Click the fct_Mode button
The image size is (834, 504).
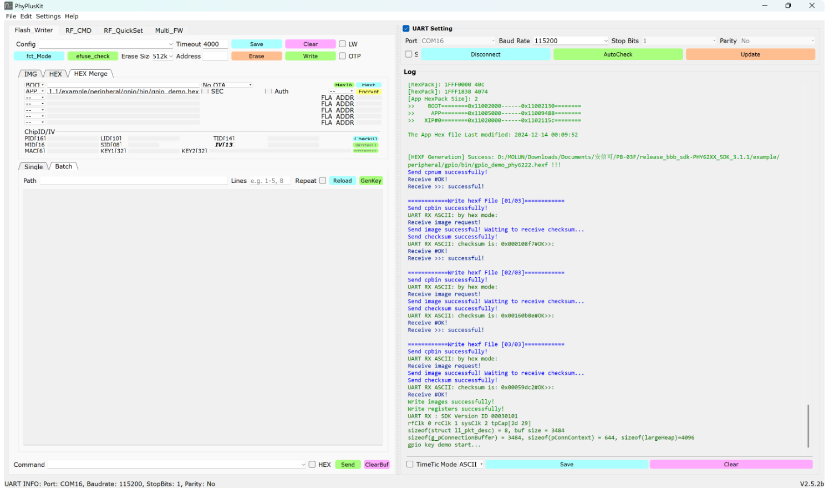39,57
